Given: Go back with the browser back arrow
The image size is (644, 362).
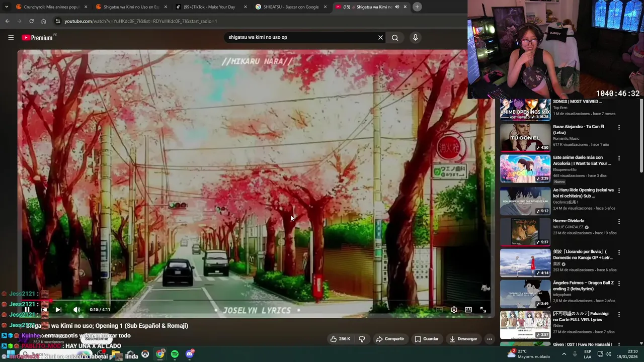Looking at the screenshot, I should click(7, 21).
